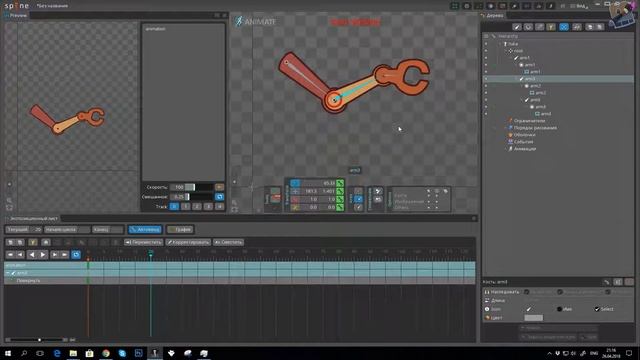Open Photoshop from the taskbar
The height and width of the screenshot is (360, 640).
point(138,353)
